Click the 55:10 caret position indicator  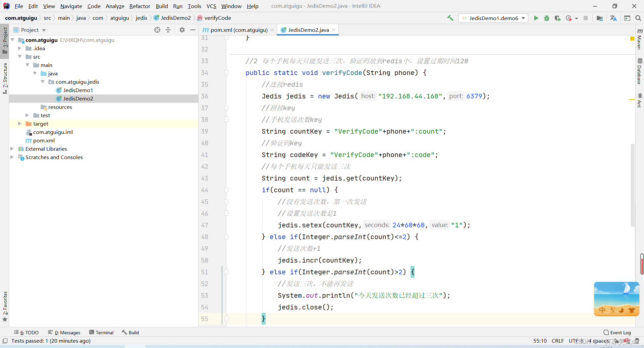(540, 341)
